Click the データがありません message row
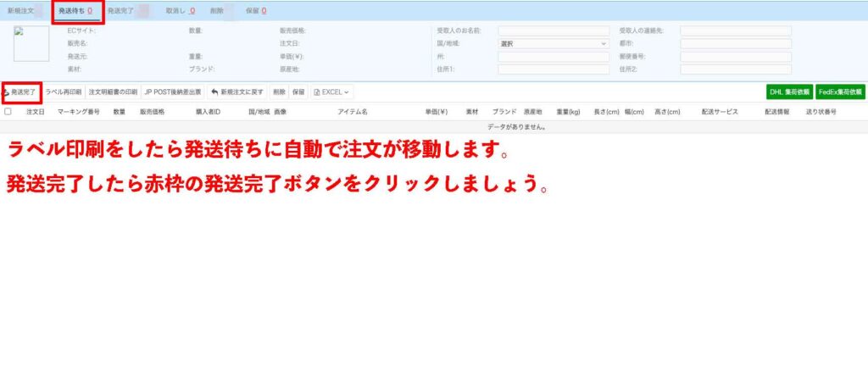Viewport: 868px width, 372px height. tap(434, 127)
